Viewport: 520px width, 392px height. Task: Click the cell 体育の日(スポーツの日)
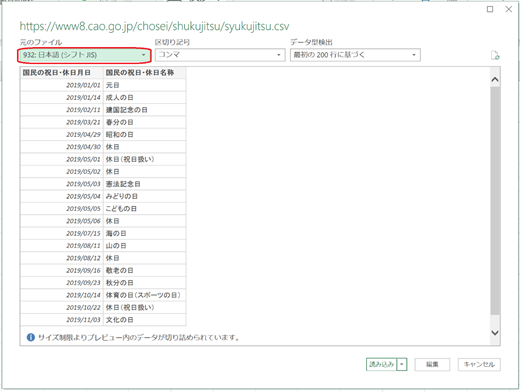click(144, 295)
